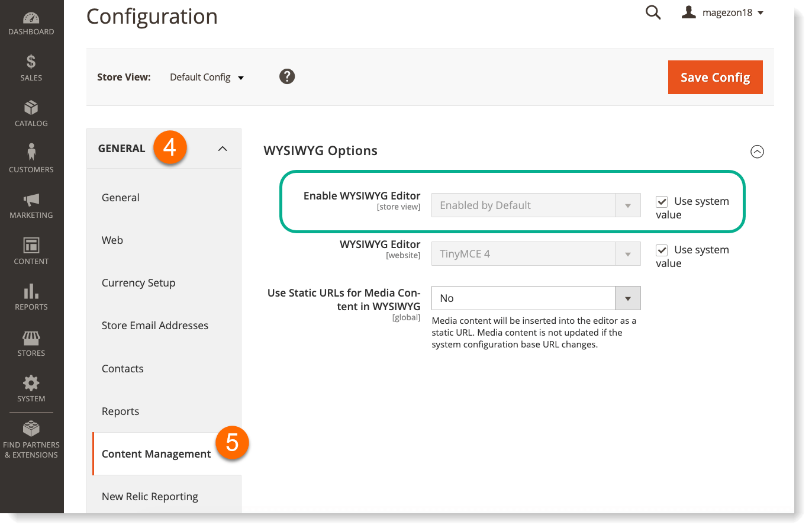Click the help question mark icon
The width and height of the screenshot is (812, 531).
[287, 76]
